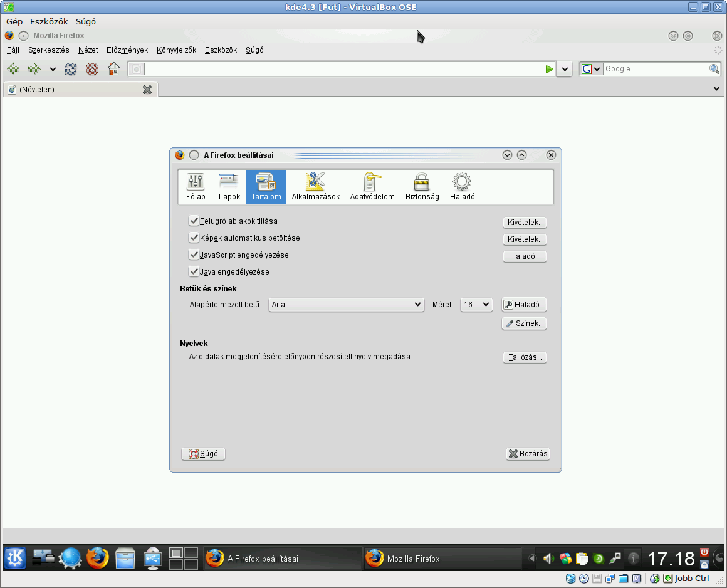This screenshot has height=588, width=727.
Task: Open the volume speaker tray icon
Action: pos(548,559)
